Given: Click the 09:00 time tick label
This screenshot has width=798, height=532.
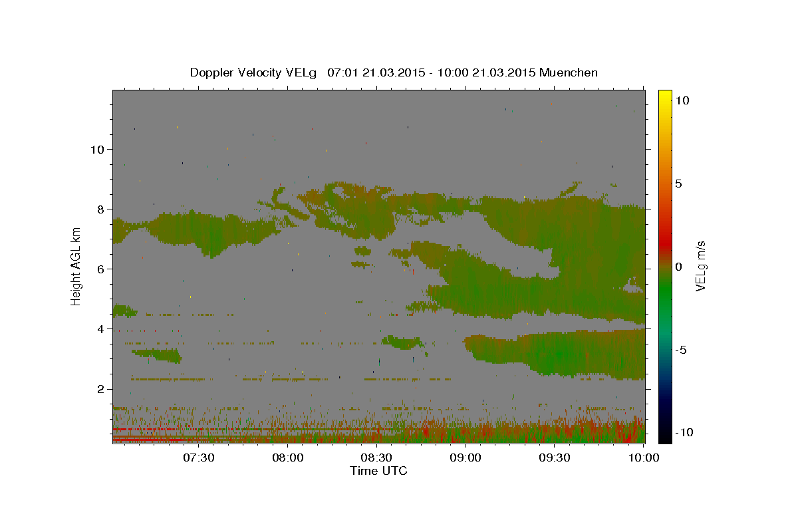Looking at the screenshot, I should point(465,458).
